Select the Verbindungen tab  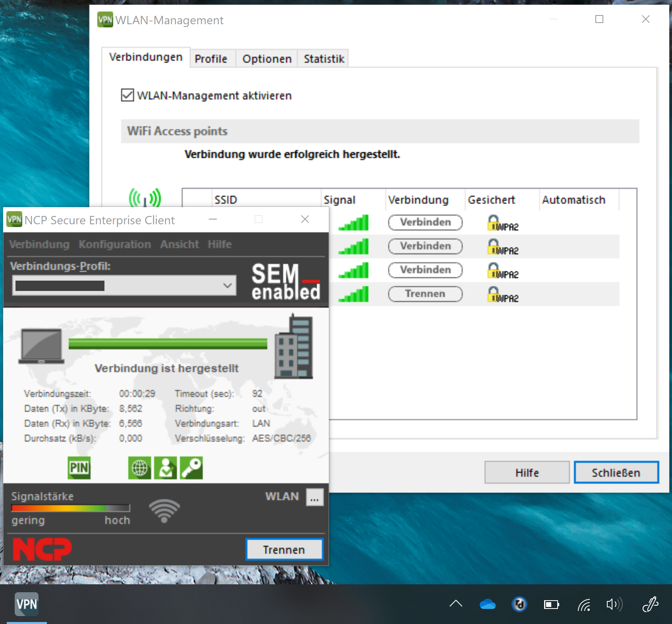146,57
